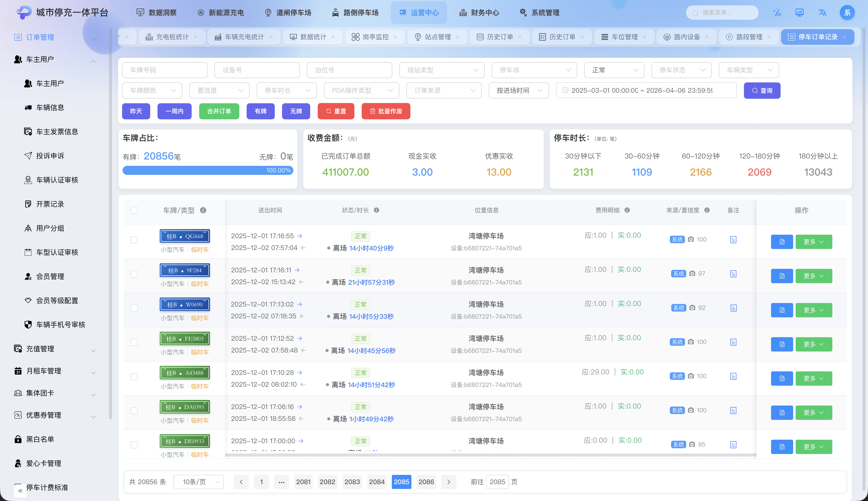Open the 10条/页 page size dropdown

pyautogui.click(x=199, y=482)
